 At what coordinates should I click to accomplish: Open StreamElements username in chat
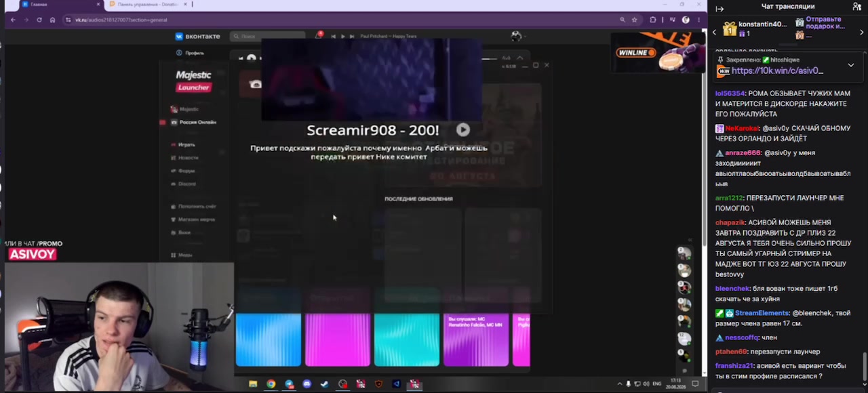click(762, 313)
